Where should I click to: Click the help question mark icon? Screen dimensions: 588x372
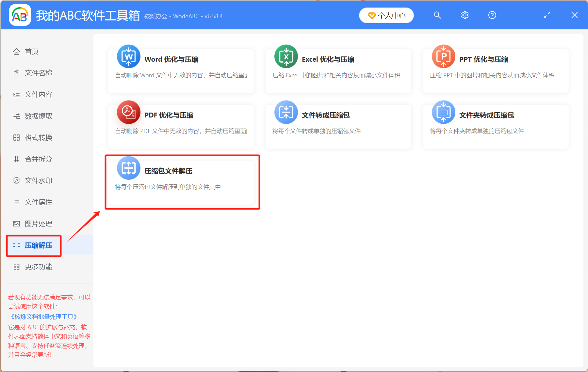coord(492,15)
